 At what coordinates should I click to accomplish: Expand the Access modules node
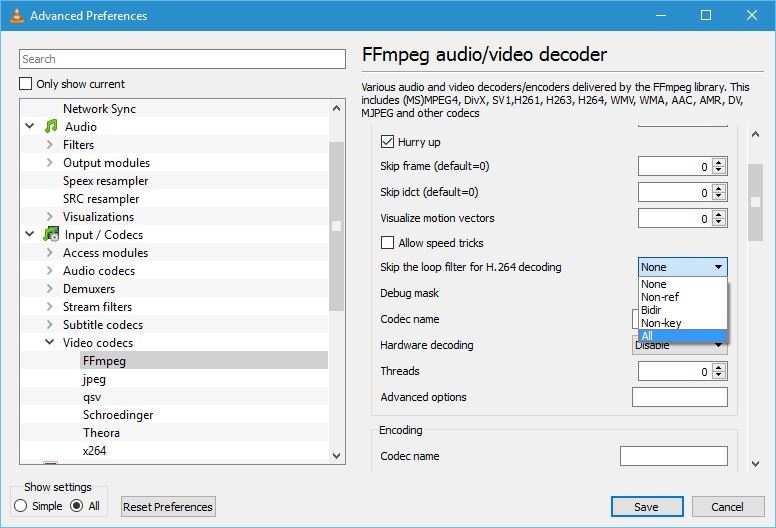(x=49, y=253)
